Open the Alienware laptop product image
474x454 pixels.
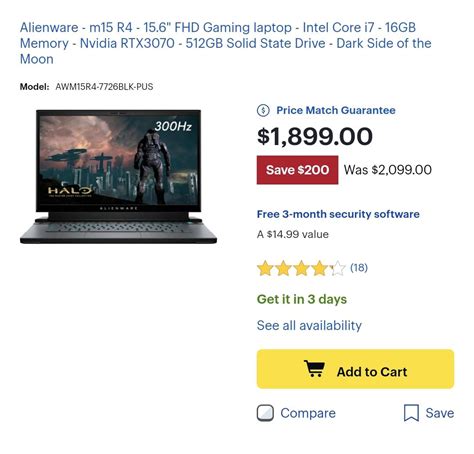(x=118, y=176)
